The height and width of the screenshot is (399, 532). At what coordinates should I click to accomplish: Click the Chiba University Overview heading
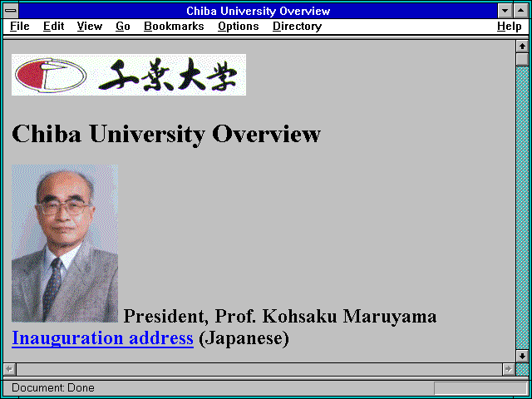pos(166,134)
